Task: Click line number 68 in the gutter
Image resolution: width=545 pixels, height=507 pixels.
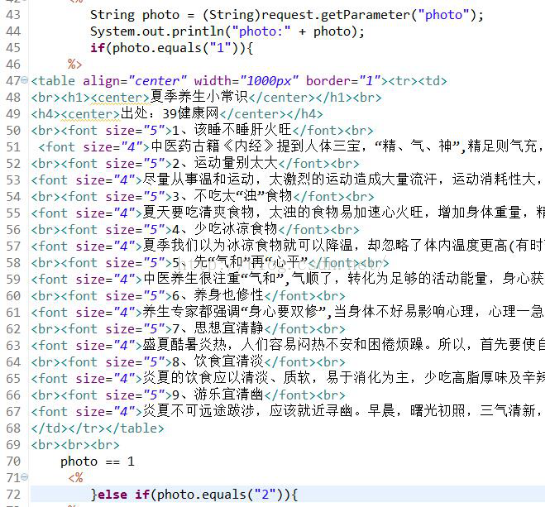Action: tap(13, 428)
